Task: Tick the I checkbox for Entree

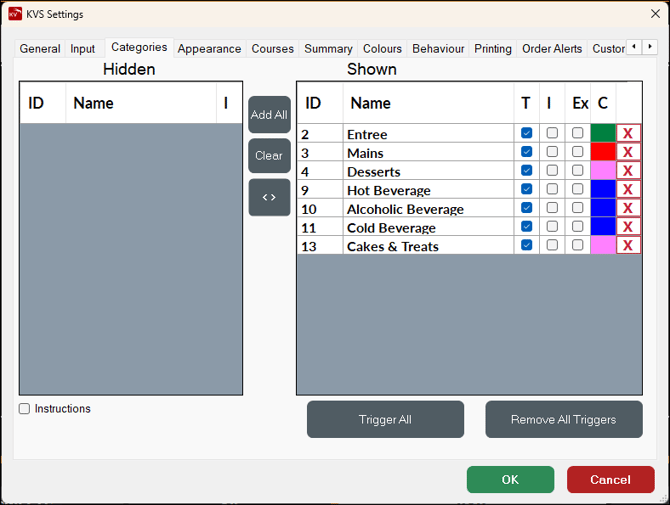Action: click(x=552, y=133)
